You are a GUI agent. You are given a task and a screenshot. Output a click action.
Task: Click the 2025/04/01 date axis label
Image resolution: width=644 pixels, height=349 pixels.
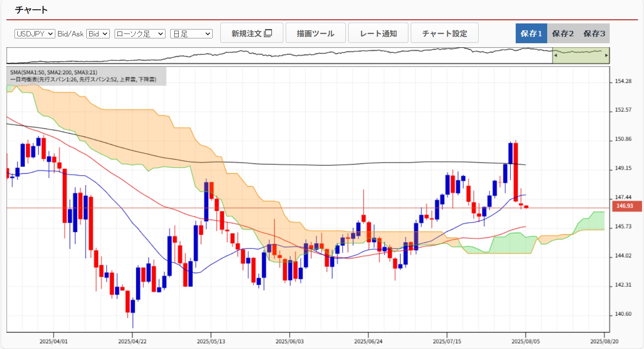(x=54, y=341)
